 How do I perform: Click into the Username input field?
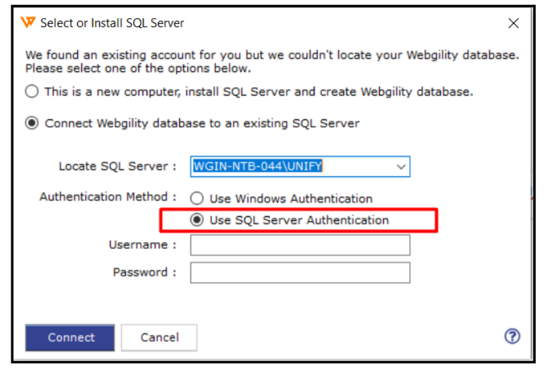tap(300, 245)
